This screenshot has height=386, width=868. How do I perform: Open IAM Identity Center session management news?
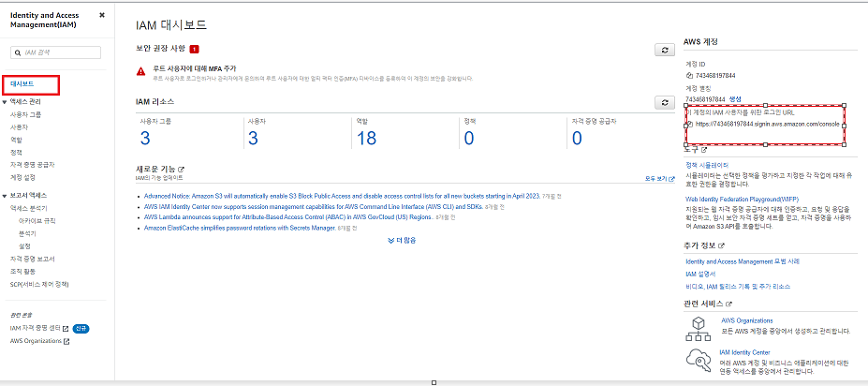(x=314, y=206)
